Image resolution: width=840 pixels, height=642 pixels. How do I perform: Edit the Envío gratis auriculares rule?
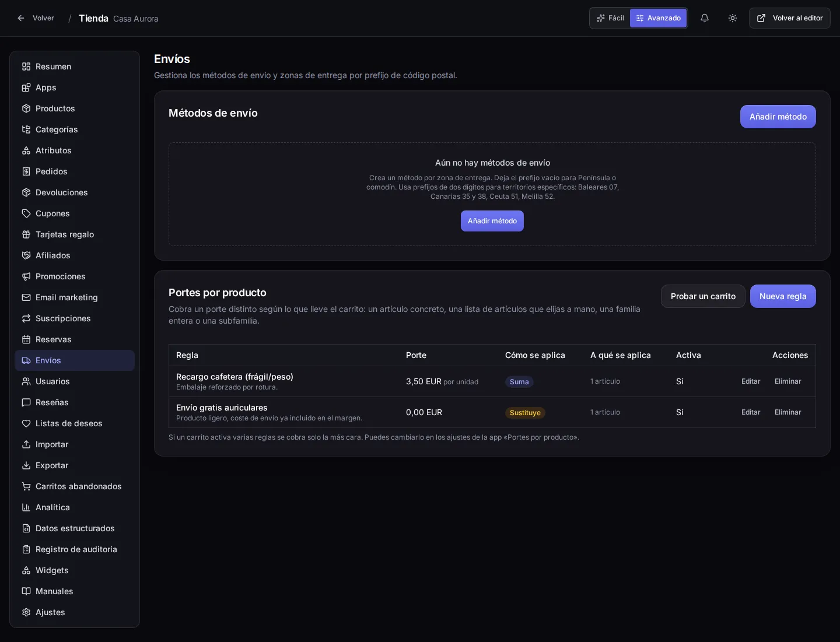751,412
